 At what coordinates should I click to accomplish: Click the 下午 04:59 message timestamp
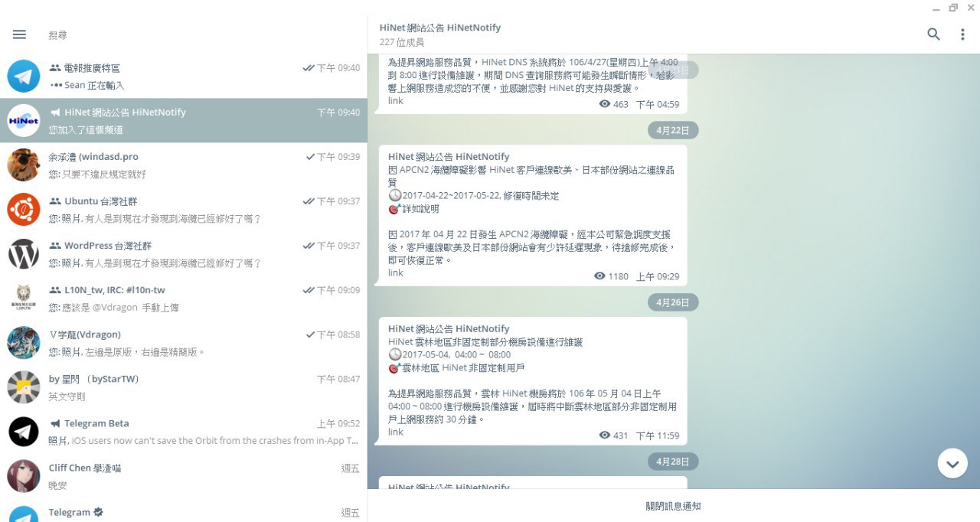tap(658, 104)
